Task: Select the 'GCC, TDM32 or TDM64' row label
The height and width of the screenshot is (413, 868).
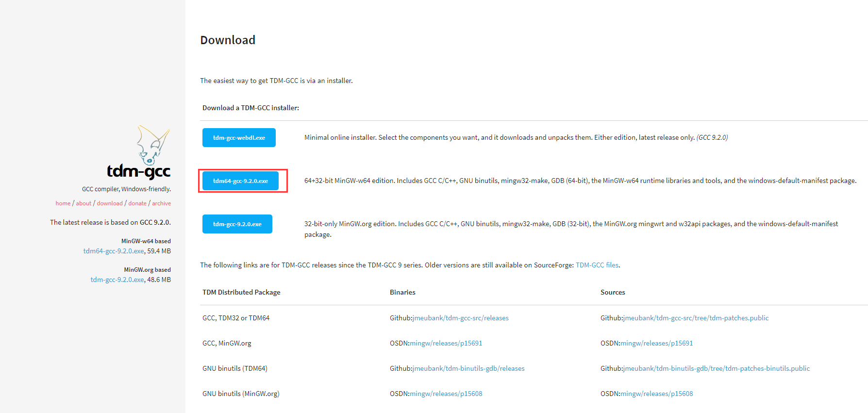Action: [236, 318]
